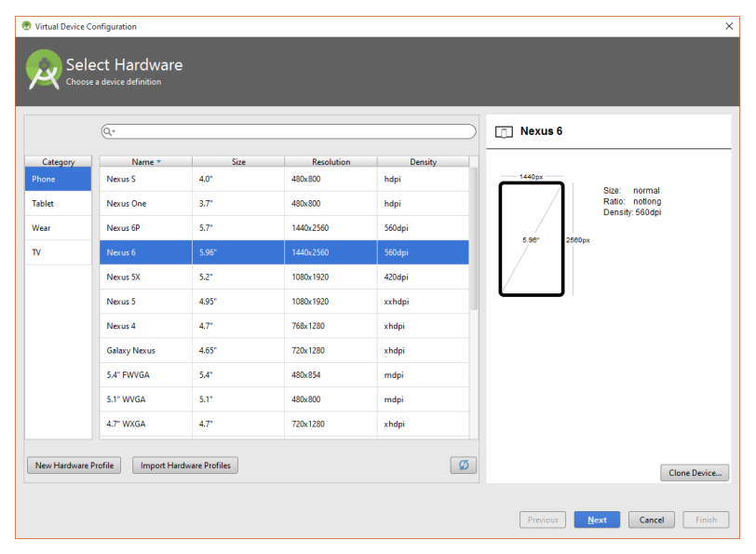The height and width of the screenshot is (554, 756).
Task: Click Import Hardware Profiles button
Action: [x=185, y=466]
